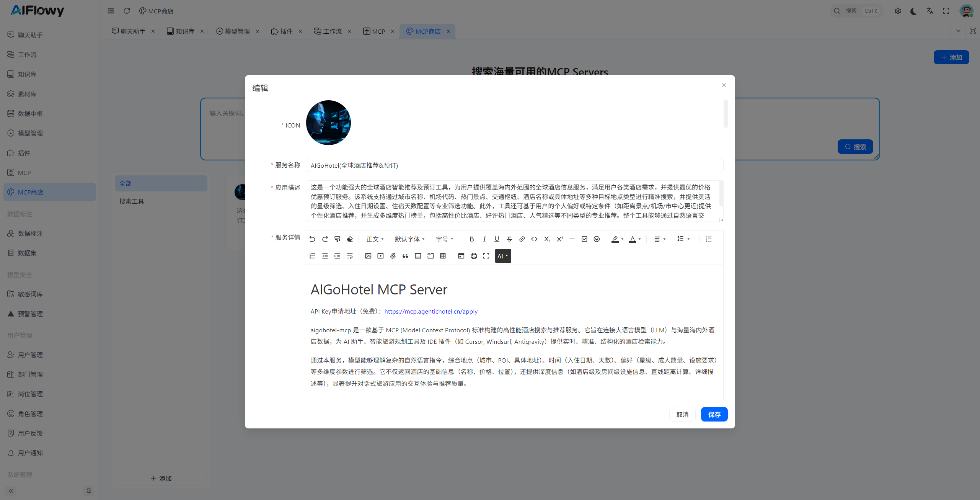Insert an emoji into the description

tap(596, 239)
